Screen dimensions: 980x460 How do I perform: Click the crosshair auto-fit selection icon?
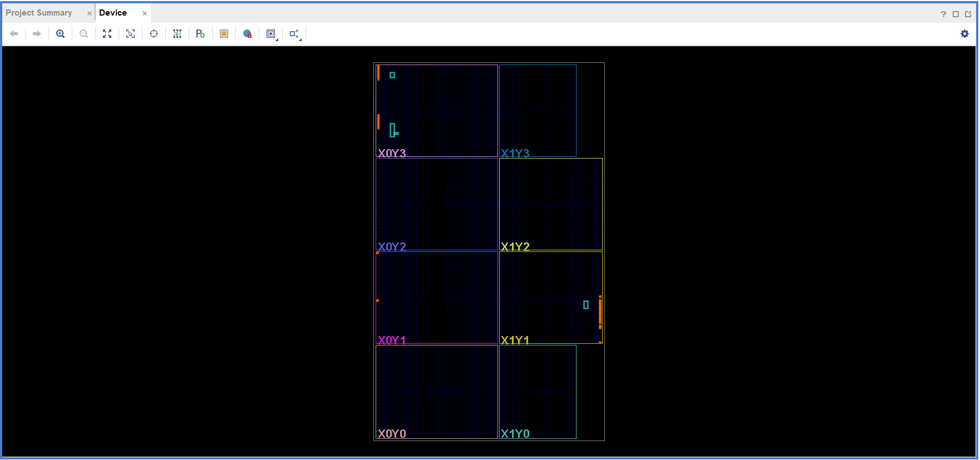coord(154,34)
